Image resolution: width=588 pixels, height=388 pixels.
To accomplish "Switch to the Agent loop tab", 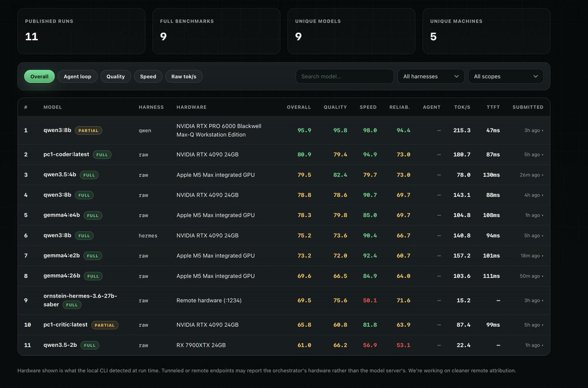I will tap(77, 77).
